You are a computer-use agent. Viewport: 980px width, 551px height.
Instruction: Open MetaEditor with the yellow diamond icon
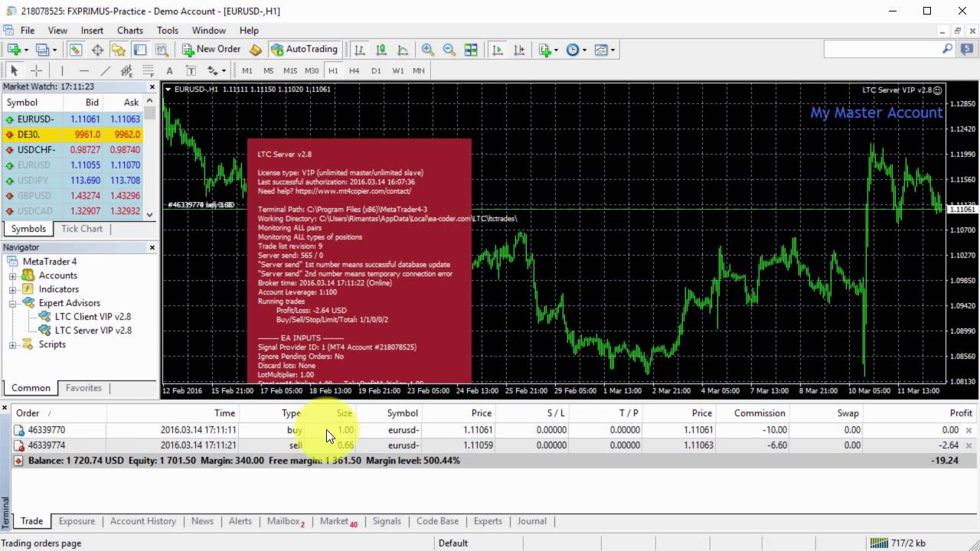pos(256,50)
